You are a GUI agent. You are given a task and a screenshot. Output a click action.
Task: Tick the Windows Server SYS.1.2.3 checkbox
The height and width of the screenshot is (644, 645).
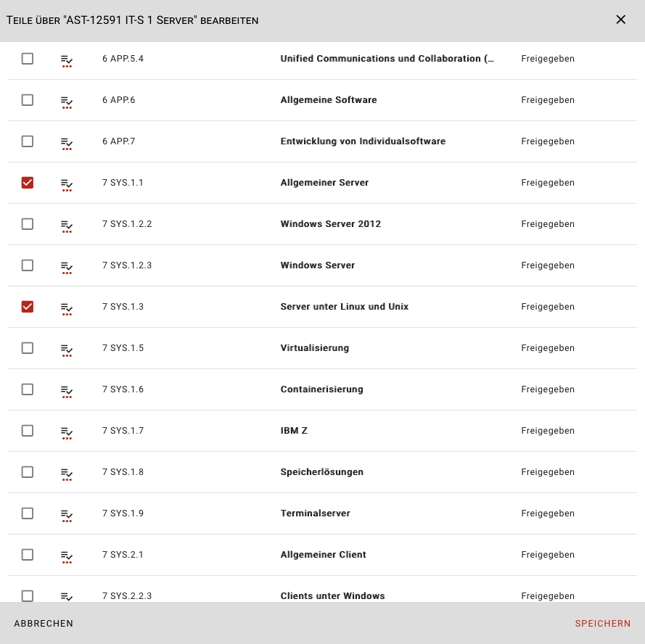point(28,265)
